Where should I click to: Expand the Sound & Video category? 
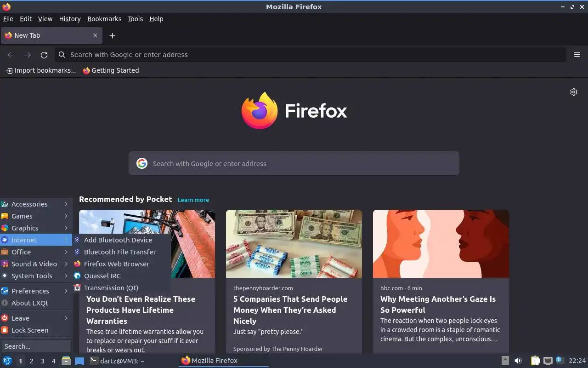(x=36, y=264)
